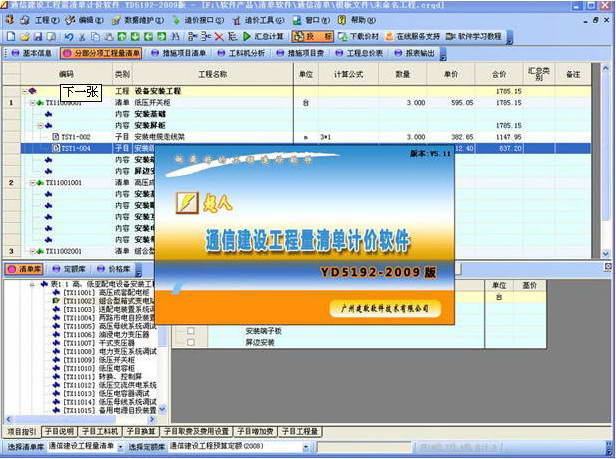This screenshot has width=616, height=459.
Task: Click the 计算公式 column header
Action: (348, 74)
